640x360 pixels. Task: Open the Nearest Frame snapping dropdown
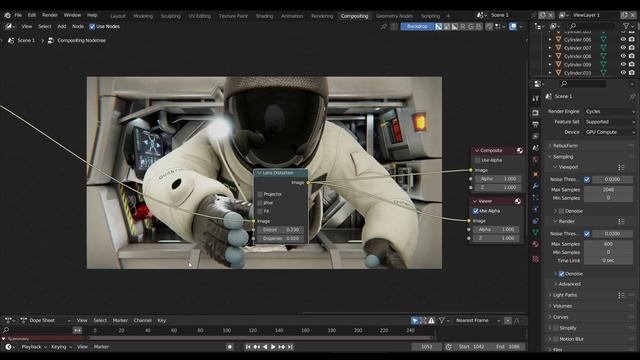[x=478, y=321]
